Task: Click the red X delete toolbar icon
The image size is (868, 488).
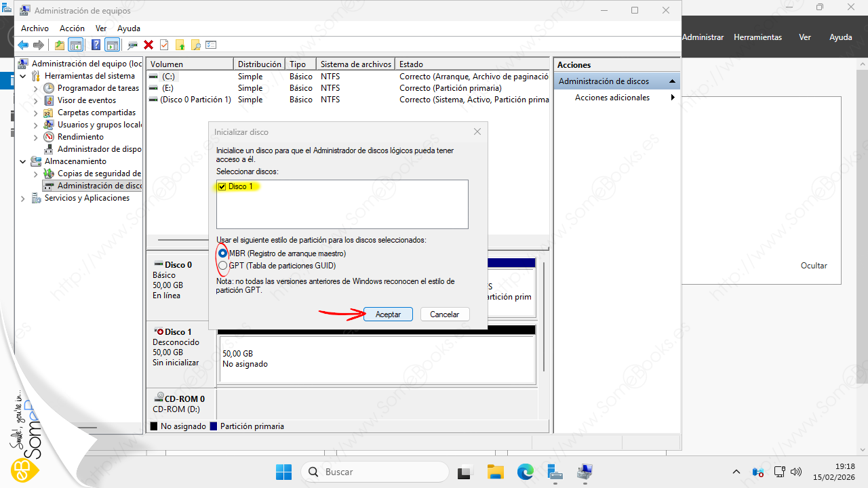Action: pos(149,45)
